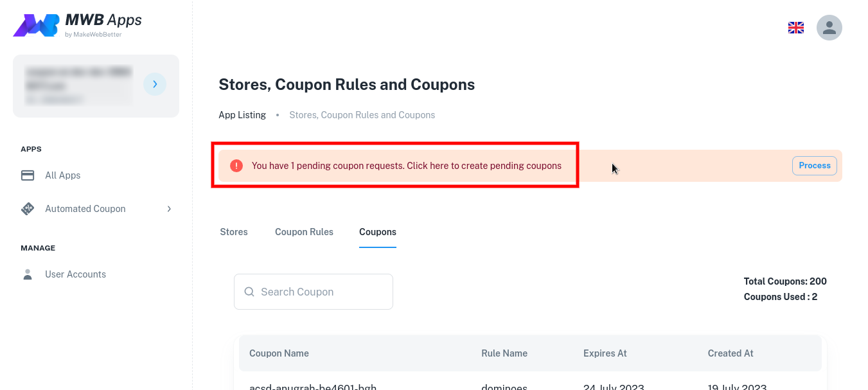Switch to the Stores tab
This screenshot has height=390, width=868.
click(x=234, y=232)
